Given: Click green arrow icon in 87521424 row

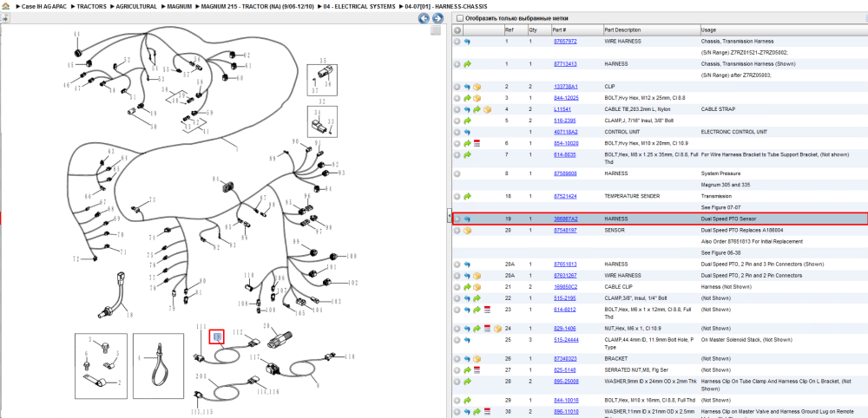Looking at the screenshot, I should (467, 196).
